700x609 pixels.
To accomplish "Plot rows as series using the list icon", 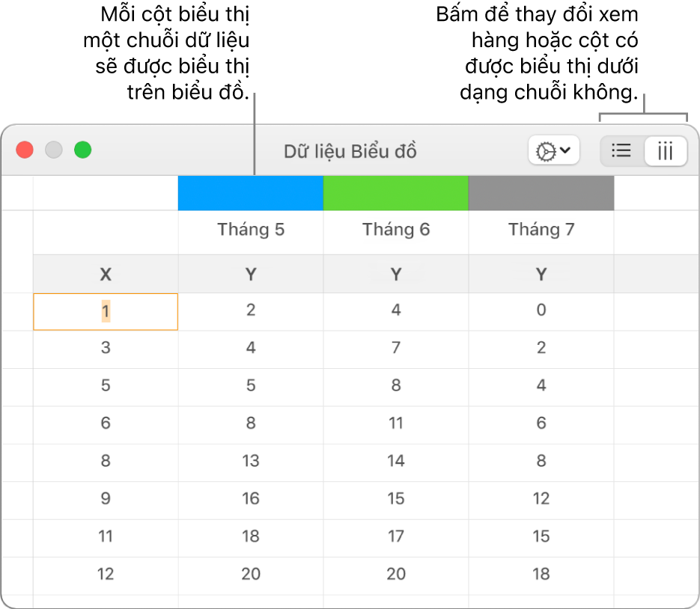I will pyautogui.click(x=622, y=151).
